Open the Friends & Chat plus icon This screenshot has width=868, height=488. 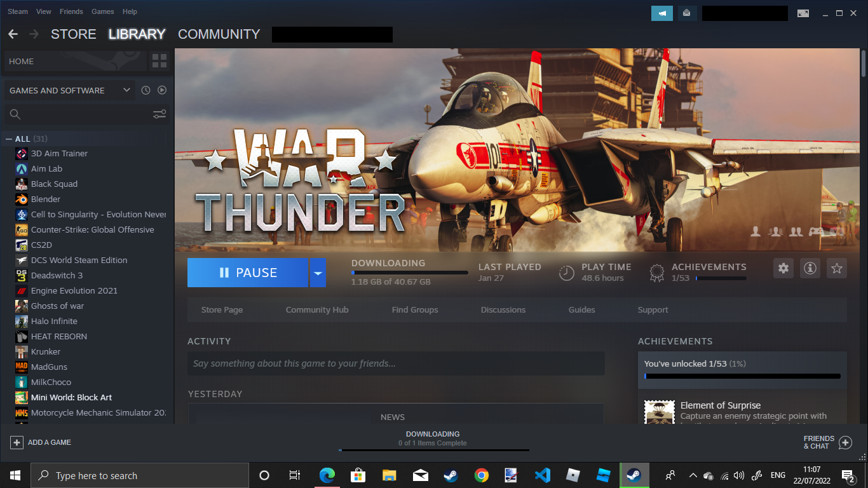pos(845,442)
